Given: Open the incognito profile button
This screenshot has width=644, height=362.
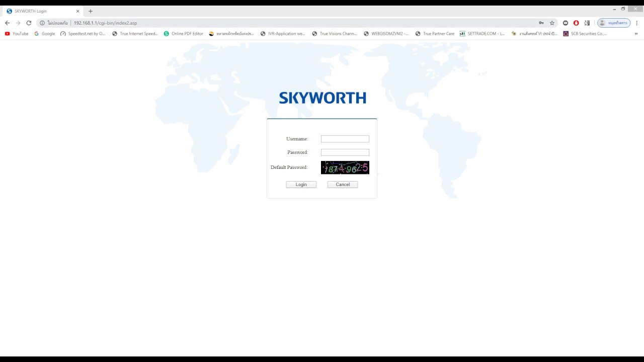Looking at the screenshot, I should tap(613, 23).
